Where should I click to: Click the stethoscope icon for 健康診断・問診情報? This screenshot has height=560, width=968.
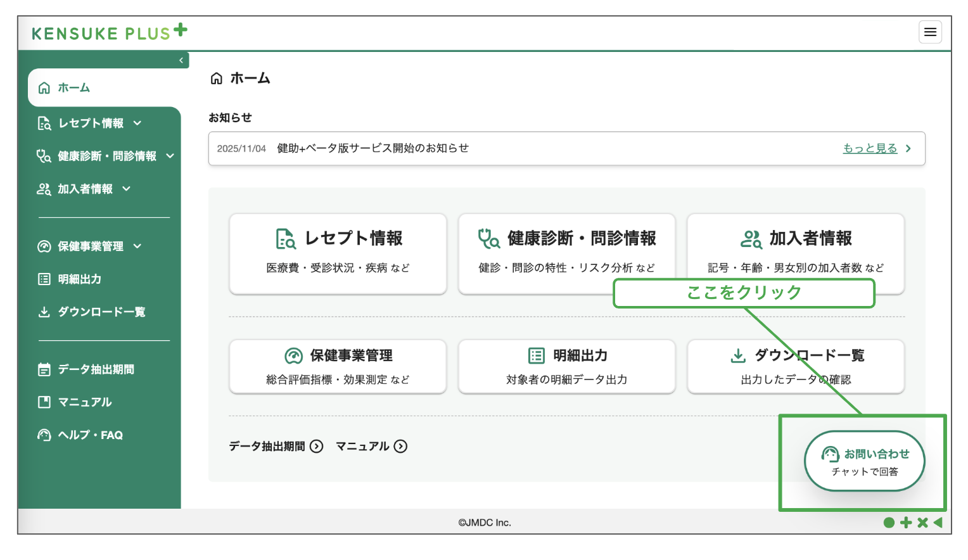coord(44,156)
